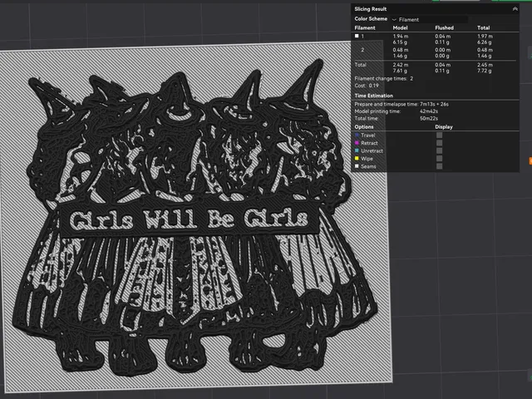Click the '7.72 g' grand total weight
This screenshot has width=532, height=399.
coord(484,71)
